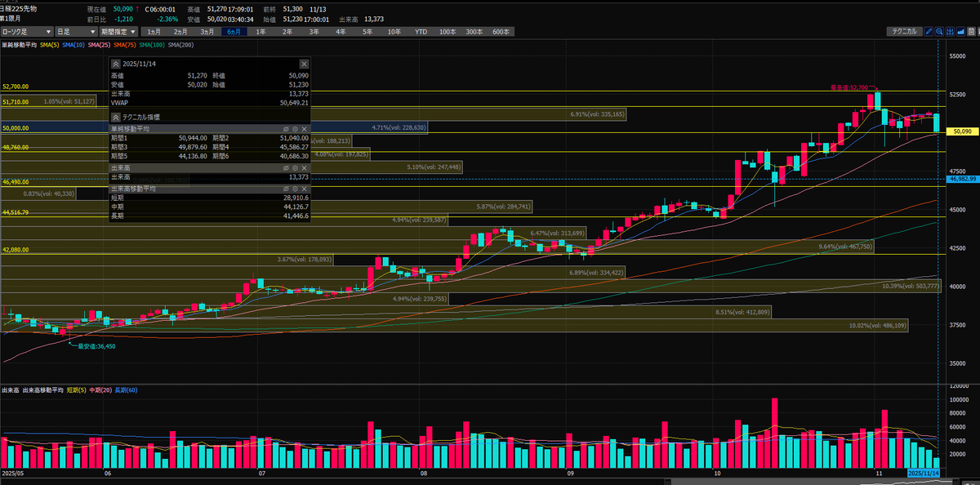Click the SMA(10) legend label
Screen dimensions: 980x485
pyautogui.click(x=73, y=45)
